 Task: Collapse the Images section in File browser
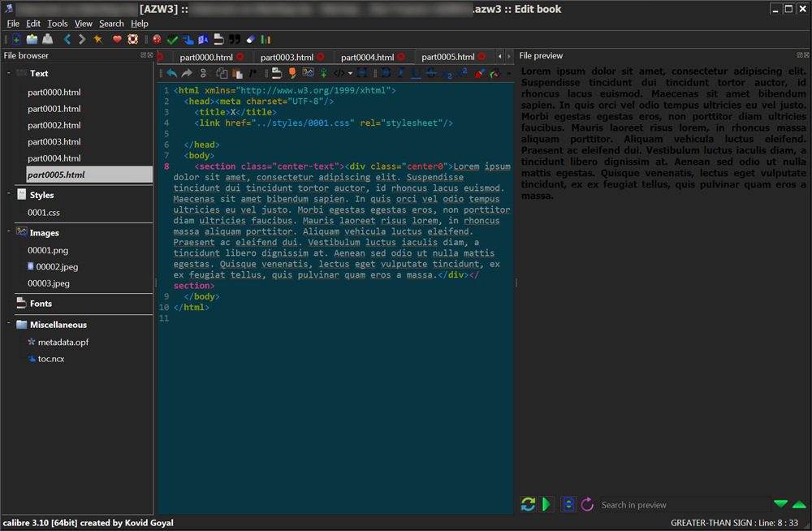8,232
